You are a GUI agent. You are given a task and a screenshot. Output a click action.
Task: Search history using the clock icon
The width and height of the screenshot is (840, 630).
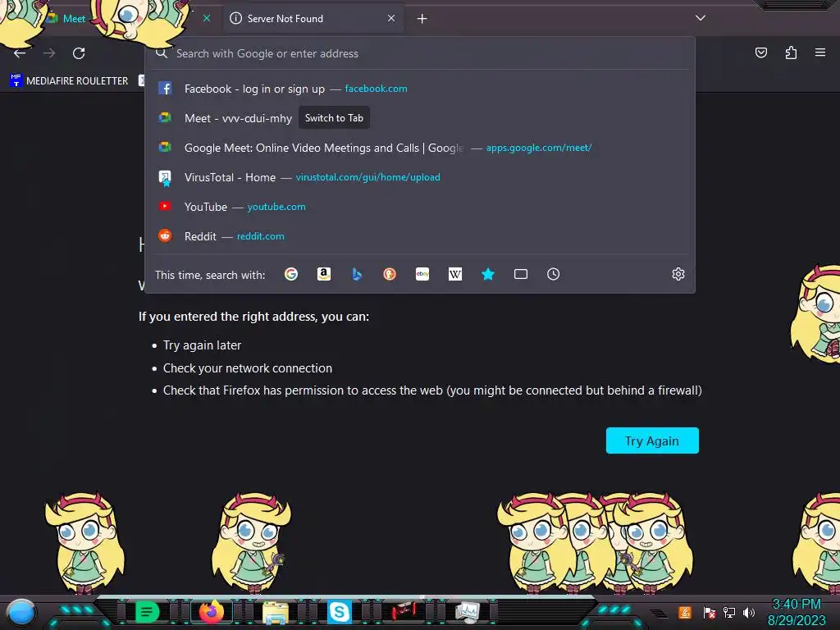[554, 274]
